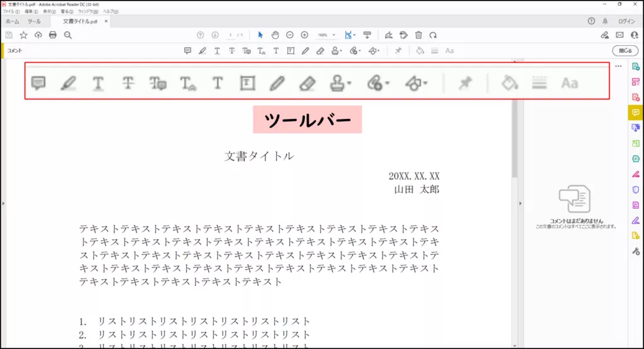Open the fill color picker
The image size is (644, 349).
(419, 50)
